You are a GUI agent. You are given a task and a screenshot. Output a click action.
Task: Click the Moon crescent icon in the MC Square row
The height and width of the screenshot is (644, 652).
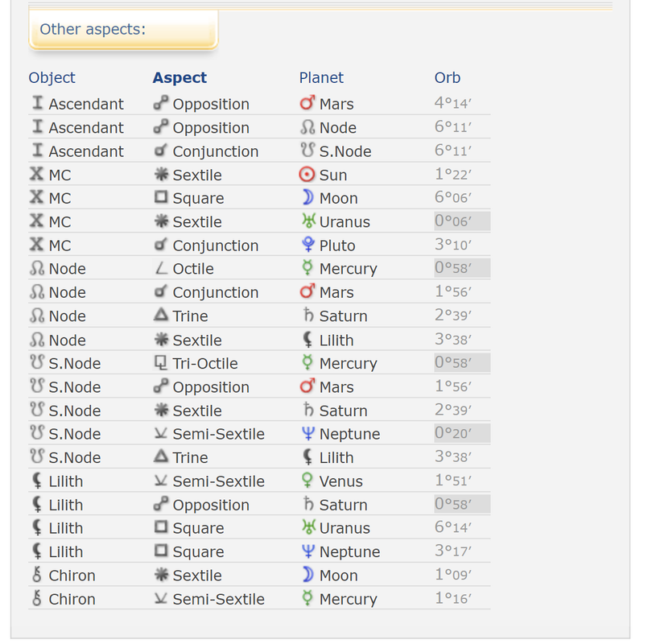point(307,197)
